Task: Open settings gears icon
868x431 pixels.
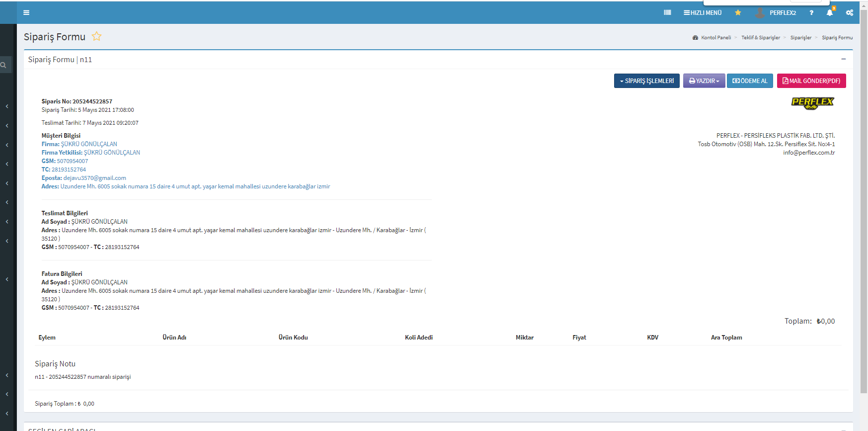Action: pos(850,12)
